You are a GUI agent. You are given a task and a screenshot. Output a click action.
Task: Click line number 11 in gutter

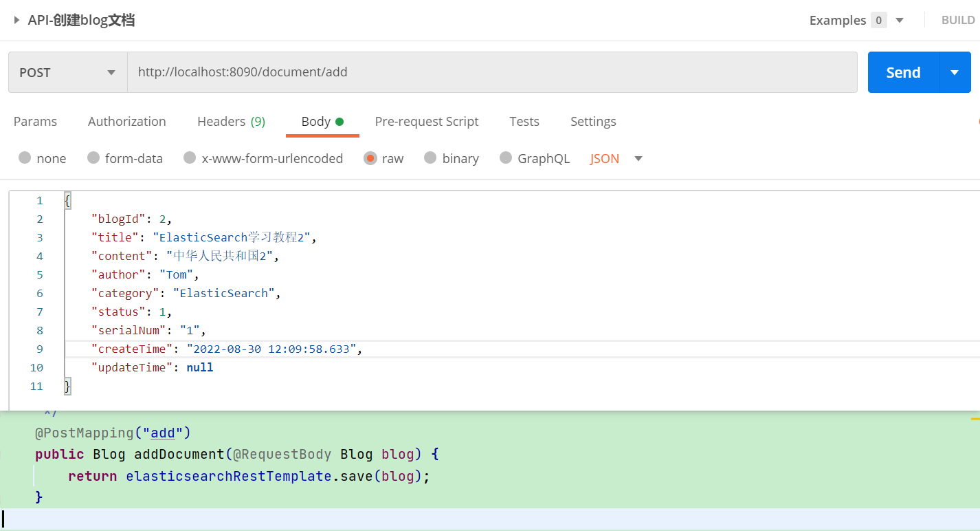[x=36, y=386]
